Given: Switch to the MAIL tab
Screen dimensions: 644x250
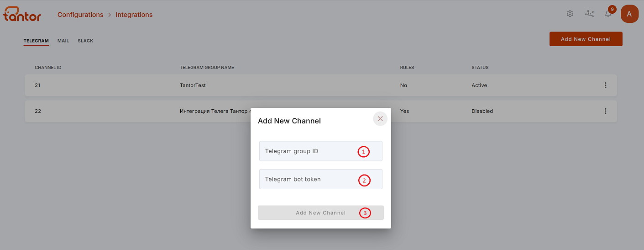Looking at the screenshot, I should tap(63, 41).
